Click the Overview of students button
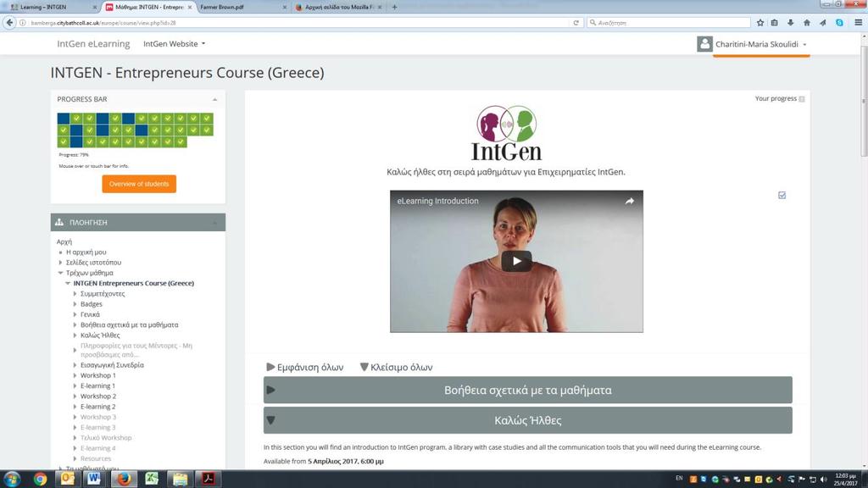The image size is (868, 488). [x=139, y=184]
